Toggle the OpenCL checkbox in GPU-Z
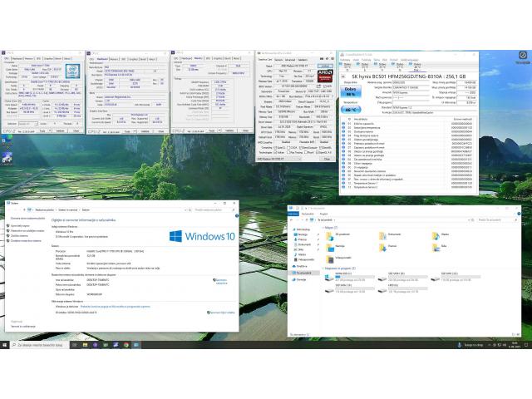 point(275,148)
